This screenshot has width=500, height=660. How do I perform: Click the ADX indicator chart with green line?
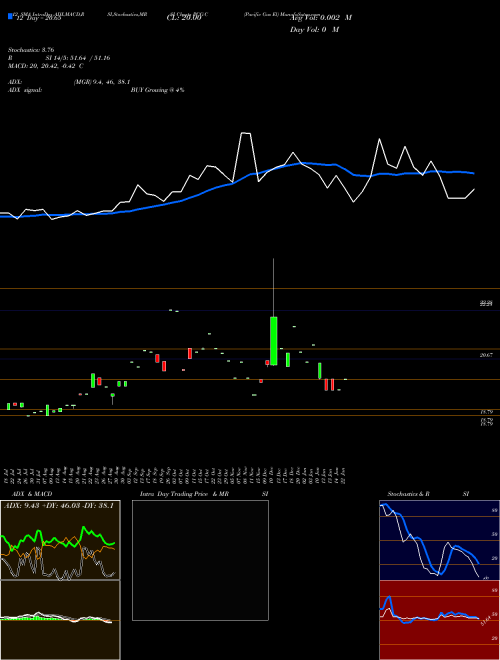(60, 540)
